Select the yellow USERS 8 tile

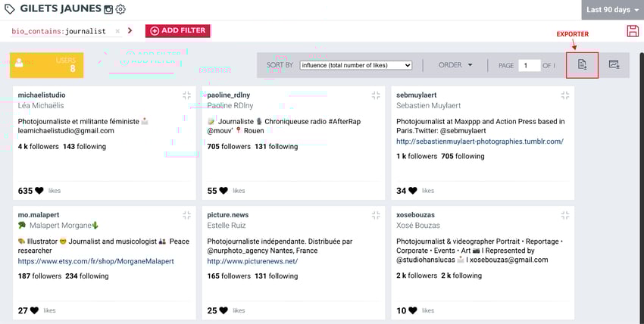coord(47,65)
